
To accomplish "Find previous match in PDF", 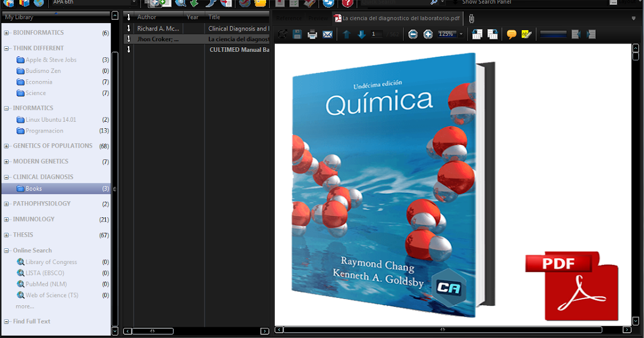I will point(576,34).
